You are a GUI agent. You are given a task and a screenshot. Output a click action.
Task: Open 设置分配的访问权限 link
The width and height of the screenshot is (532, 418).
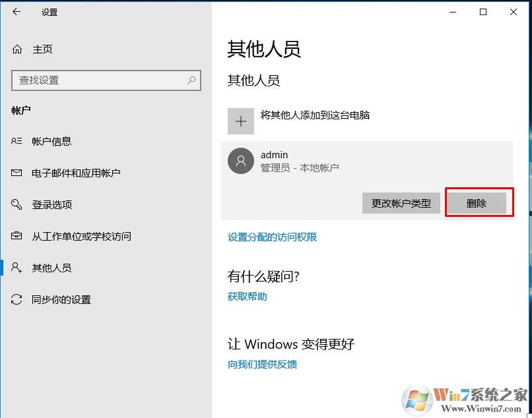tap(272, 237)
